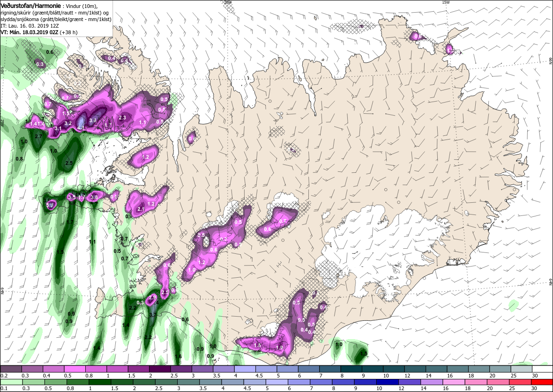
Task: Click the rain legend label '0.1'
Action: (x=4, y=389)
